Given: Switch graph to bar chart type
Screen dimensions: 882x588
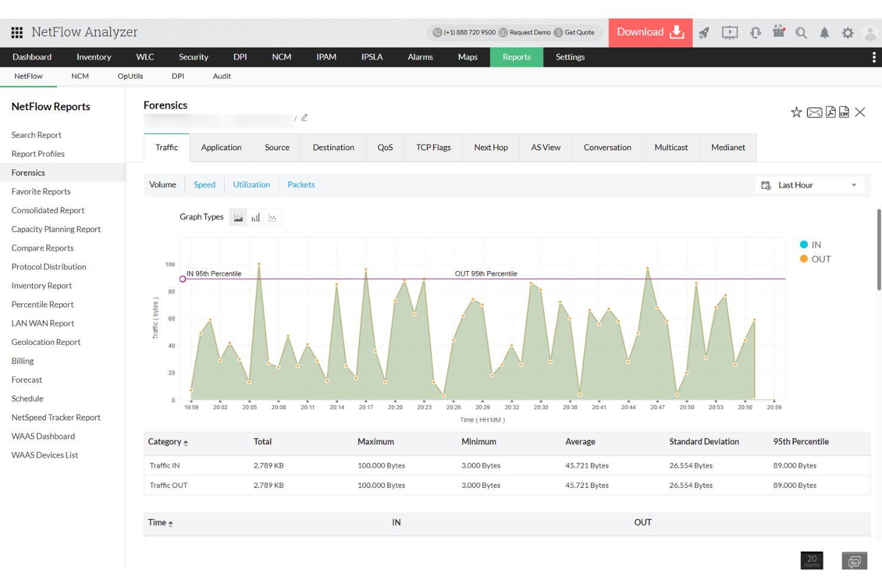Looking at the screenshot, I should click(x=256, y=217).
